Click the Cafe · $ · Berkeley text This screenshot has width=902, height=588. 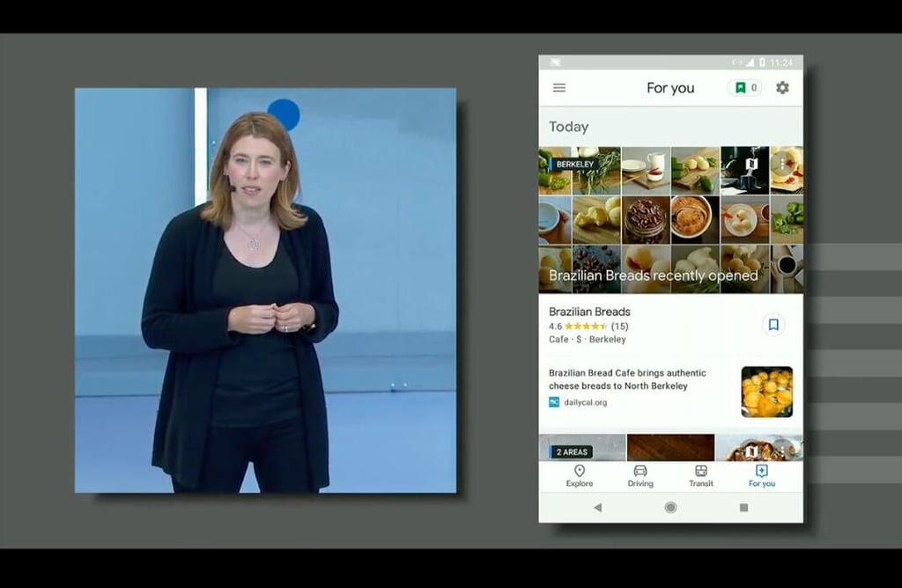pos(588,339)
